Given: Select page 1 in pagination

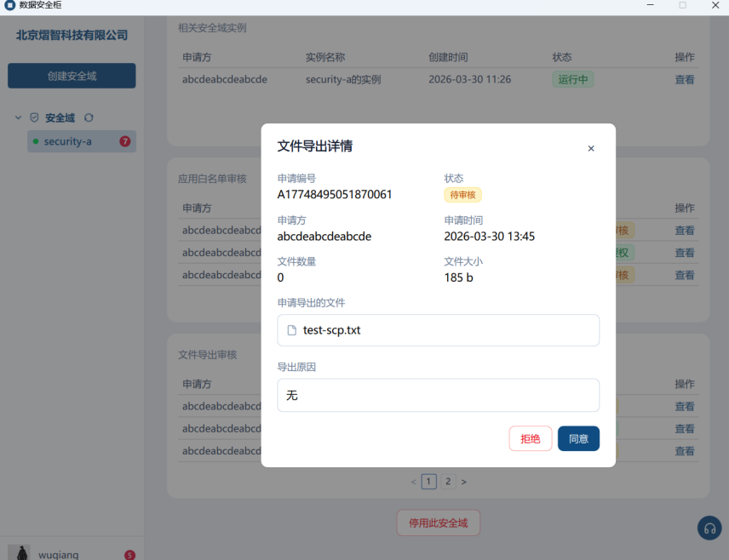Looking at the screenshot, I should [x=428, y=482].
